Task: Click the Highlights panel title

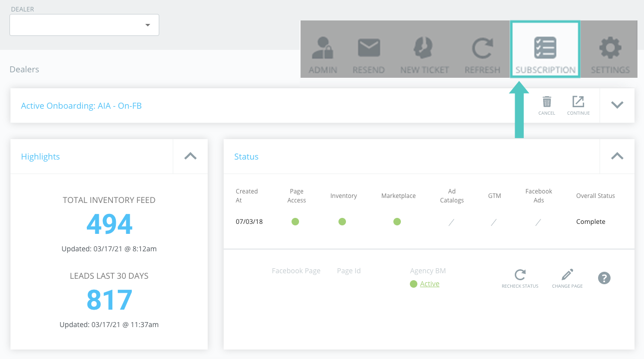Action: click(40, 157)
